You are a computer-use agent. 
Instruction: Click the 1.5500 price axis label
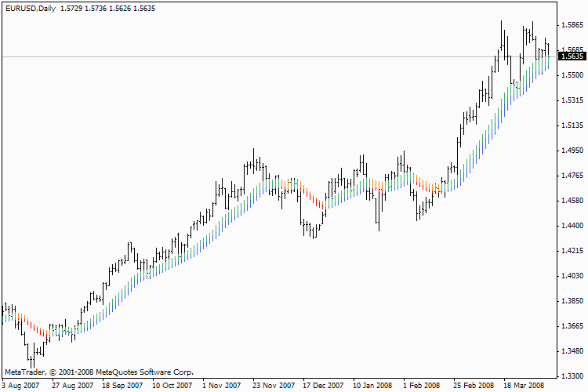point(572,75)
